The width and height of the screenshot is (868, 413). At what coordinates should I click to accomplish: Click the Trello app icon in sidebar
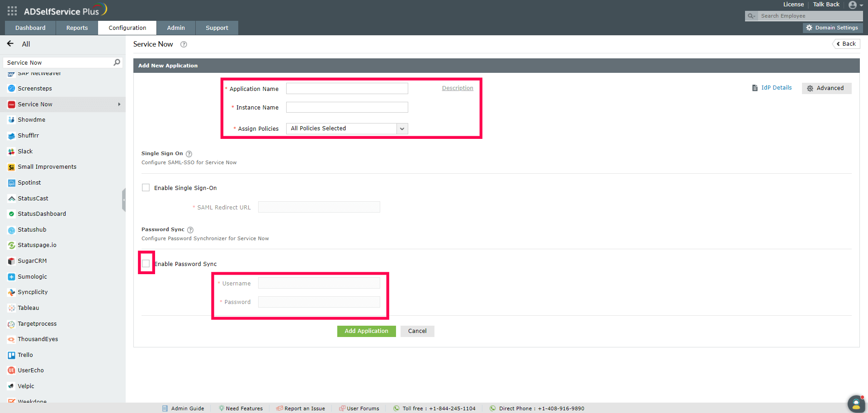(x=11, y=355)
